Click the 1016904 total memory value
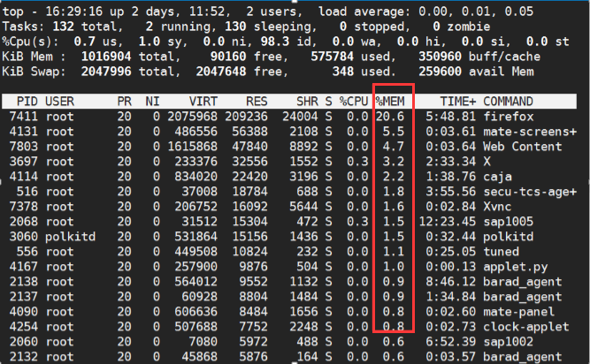Viewport: 590px width, 364px height. tap(106, 57)
